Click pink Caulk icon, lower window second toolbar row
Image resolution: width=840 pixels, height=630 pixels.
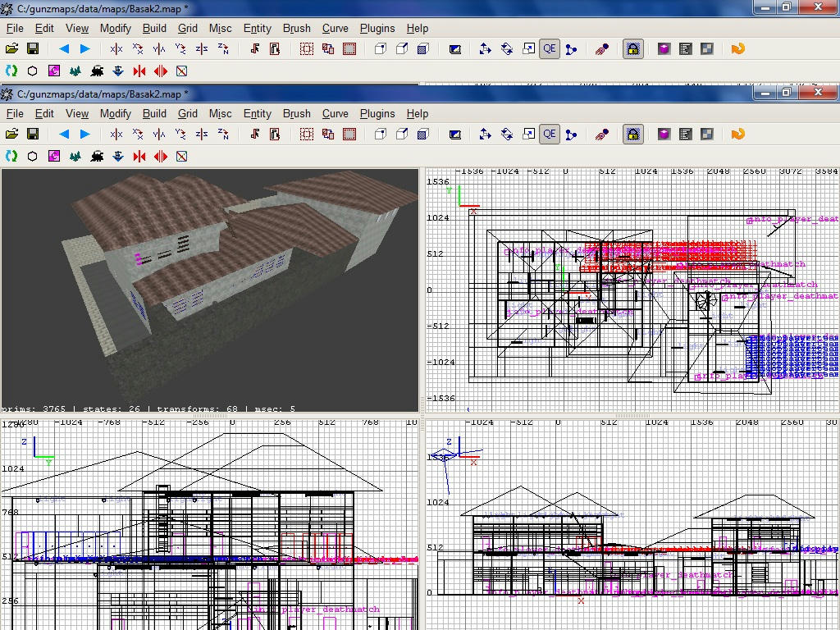54,156
